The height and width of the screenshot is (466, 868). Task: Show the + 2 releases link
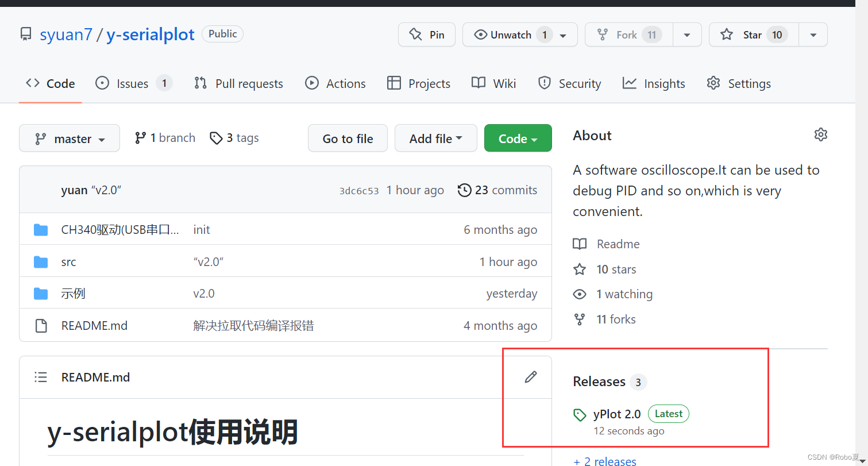point(605,461)
